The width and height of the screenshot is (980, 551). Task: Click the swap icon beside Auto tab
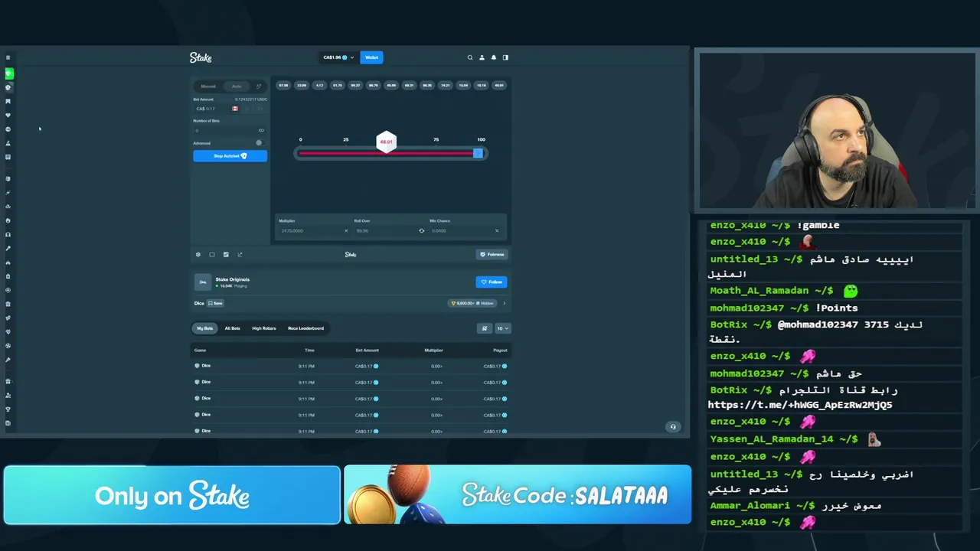point(259,86)
